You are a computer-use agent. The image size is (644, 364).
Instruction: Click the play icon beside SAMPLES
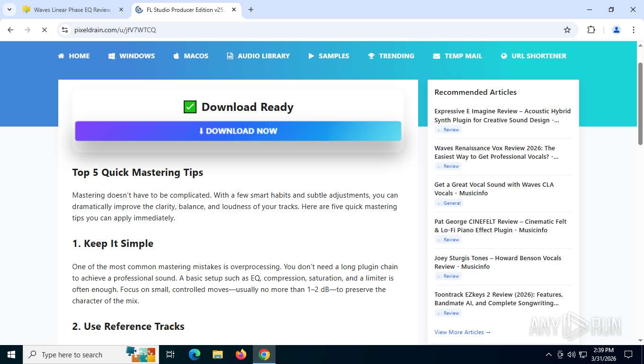click(311, 56)
